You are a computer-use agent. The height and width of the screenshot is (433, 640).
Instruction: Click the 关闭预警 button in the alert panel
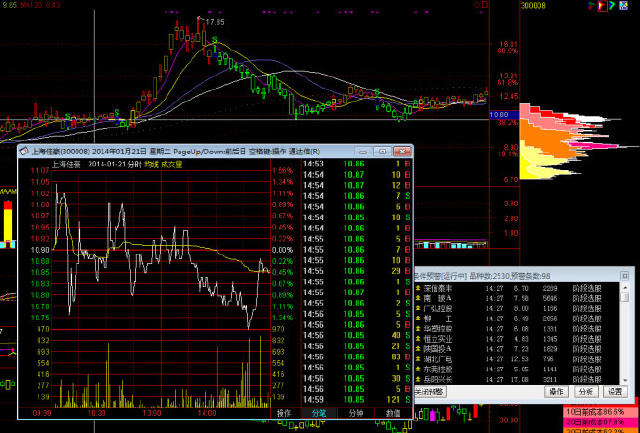coord(430,392)
